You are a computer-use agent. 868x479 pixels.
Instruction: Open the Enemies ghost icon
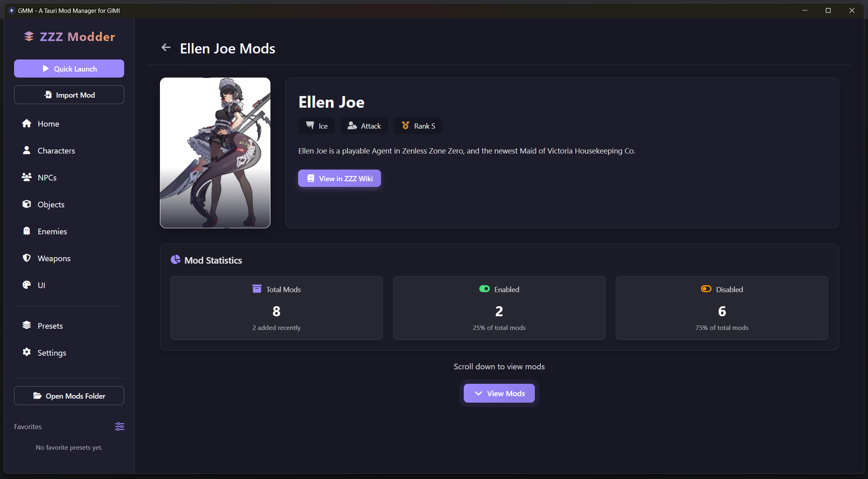coord(27,231)
